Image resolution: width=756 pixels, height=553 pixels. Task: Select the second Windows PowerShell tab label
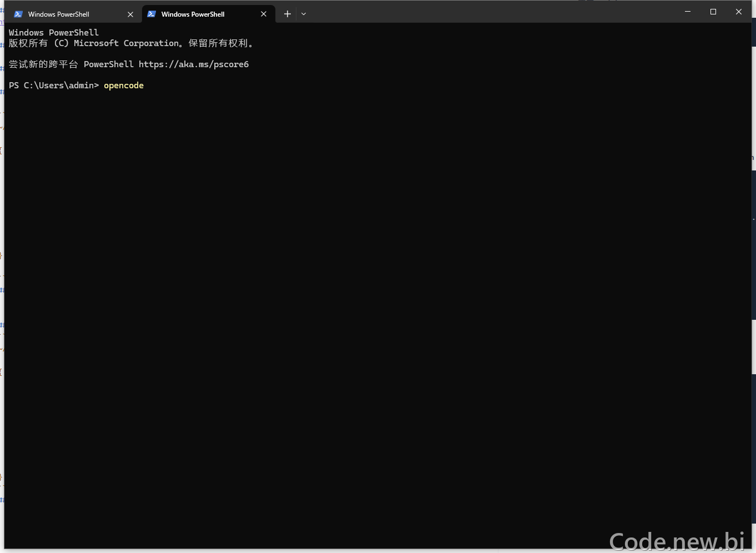(x=193, y=14)
